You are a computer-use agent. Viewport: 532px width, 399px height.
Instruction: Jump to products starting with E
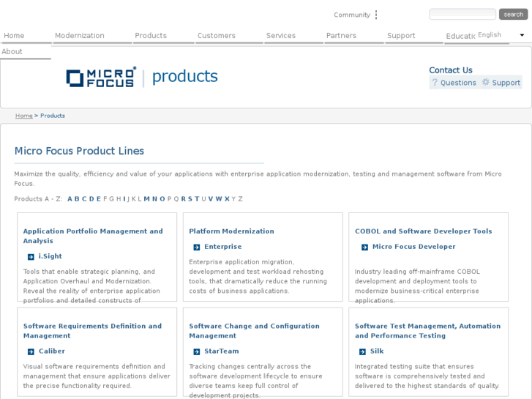tap(99, 199)
